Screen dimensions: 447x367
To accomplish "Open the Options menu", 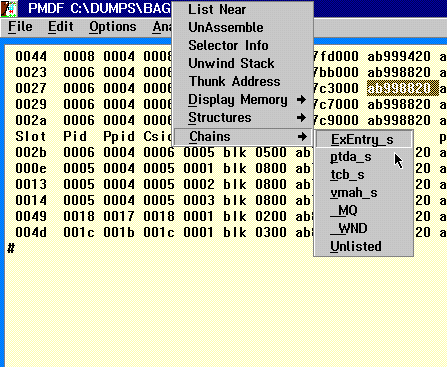I will click(x=113, y=27).
